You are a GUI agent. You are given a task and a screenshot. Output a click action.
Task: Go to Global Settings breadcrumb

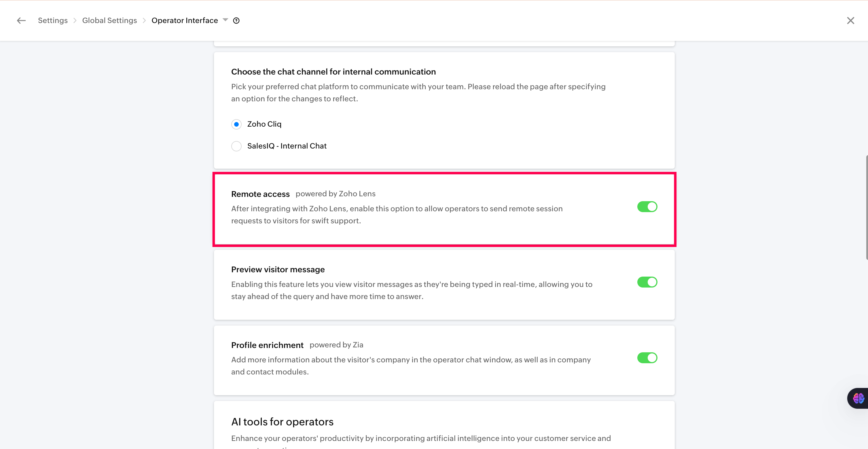pos(109,20)
